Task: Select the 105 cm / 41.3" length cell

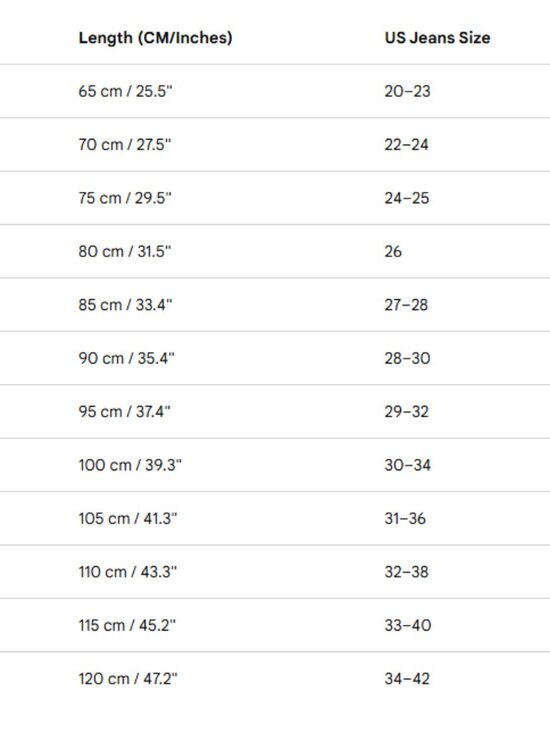Action: tap(128, 518)
